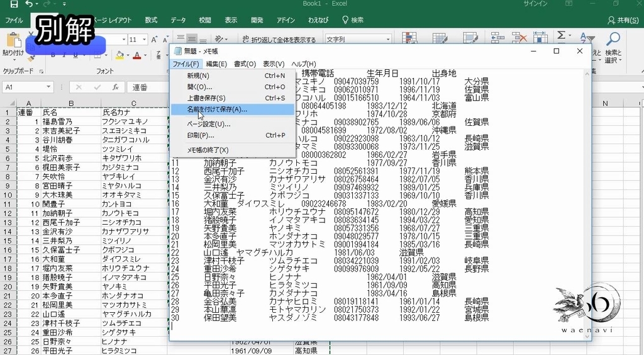
Task: Click Notepad's ファイル(F) menu header
Action: click(186, 64)
